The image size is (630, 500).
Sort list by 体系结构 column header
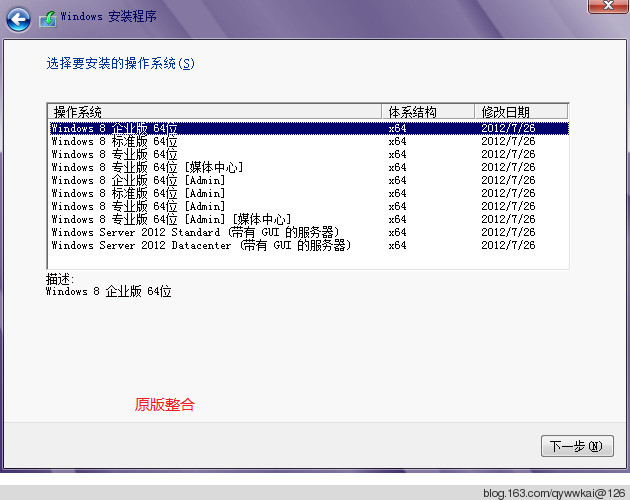(x=428, y=111)
